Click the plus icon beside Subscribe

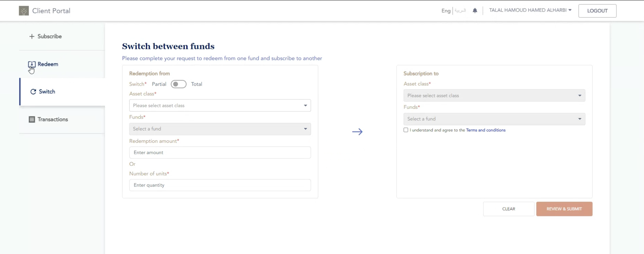[x=32, y=36]
